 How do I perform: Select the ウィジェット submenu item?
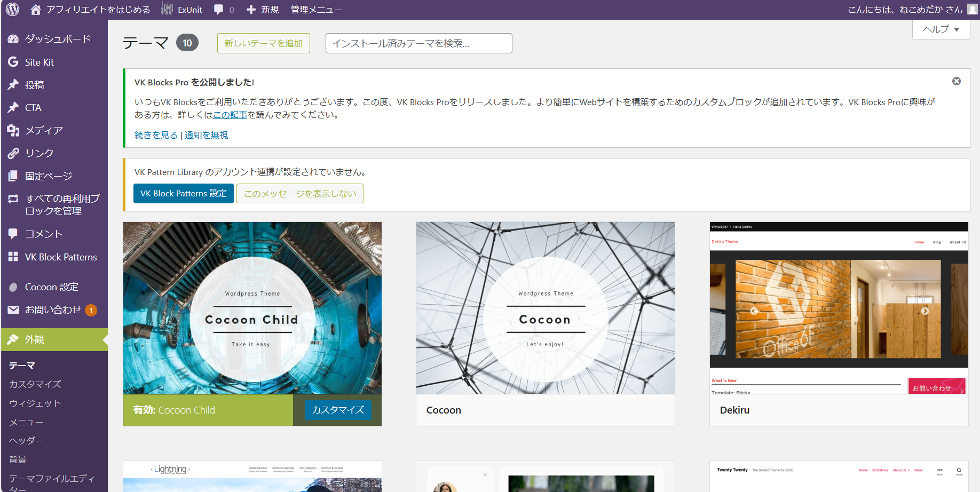[x=35, y=403]
